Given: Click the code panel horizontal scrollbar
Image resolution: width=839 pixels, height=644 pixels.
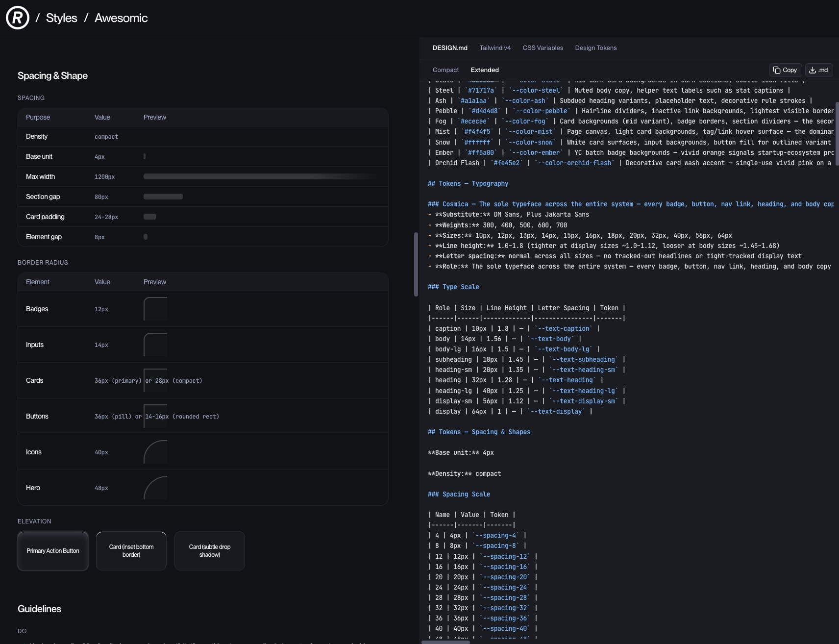Looking at the screenshot, I should coord(446,642).
